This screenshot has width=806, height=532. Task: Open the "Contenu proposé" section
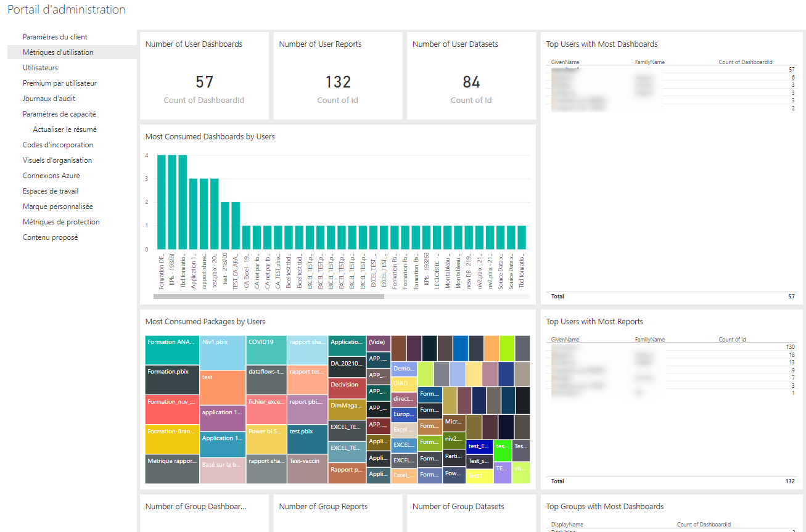pyautogui.click(x=50, y=237)
